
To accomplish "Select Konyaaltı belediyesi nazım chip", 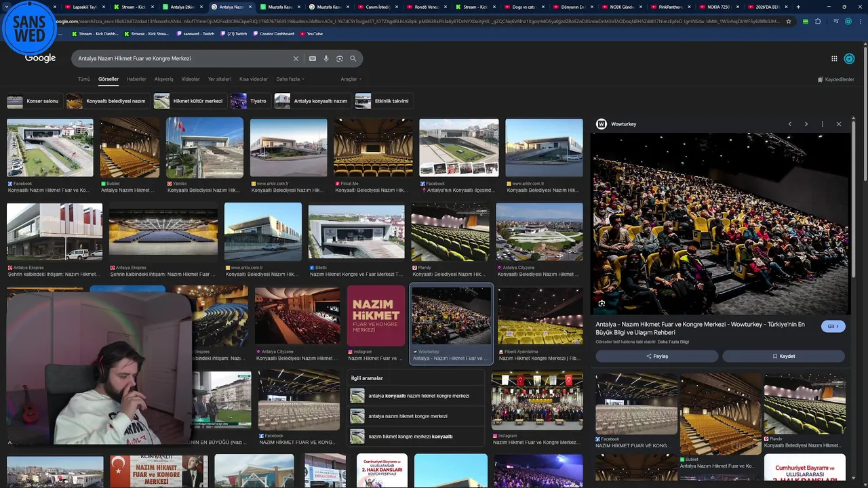I will (107, 101).
